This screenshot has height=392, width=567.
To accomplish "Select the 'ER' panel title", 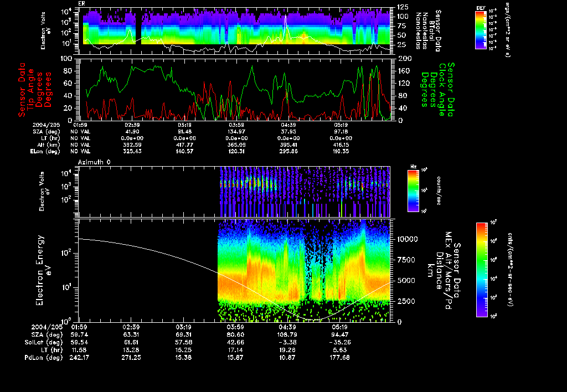I will coord(81,4).
